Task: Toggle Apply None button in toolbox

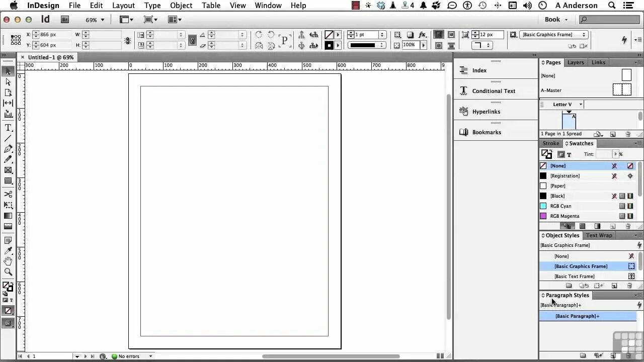Action: 8,311
